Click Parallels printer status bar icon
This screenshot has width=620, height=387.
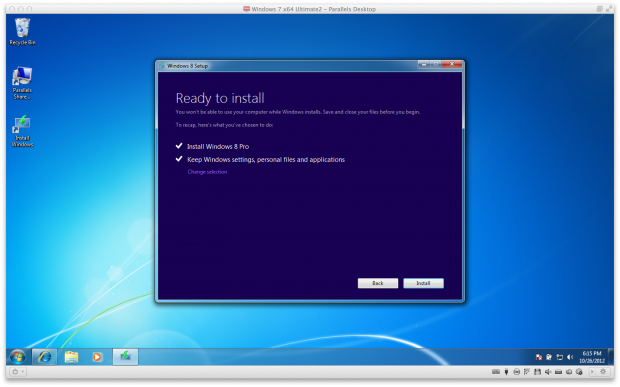579,372
